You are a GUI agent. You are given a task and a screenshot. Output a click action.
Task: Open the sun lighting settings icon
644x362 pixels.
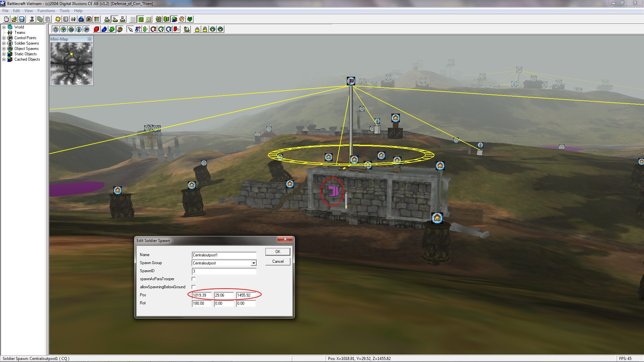pyautogui.click(x=58, y=19)
